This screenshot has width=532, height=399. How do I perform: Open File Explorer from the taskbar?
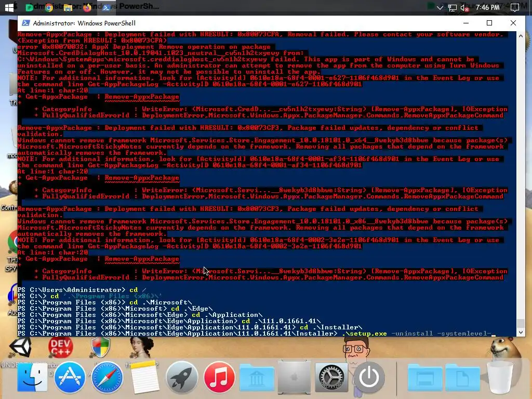coord(68,7)
